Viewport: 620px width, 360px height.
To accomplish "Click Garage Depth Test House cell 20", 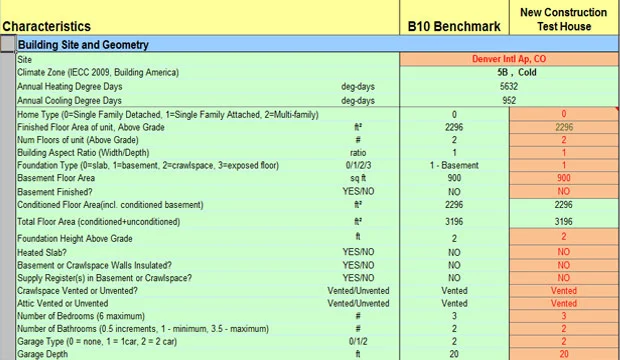I will [564, 354].
